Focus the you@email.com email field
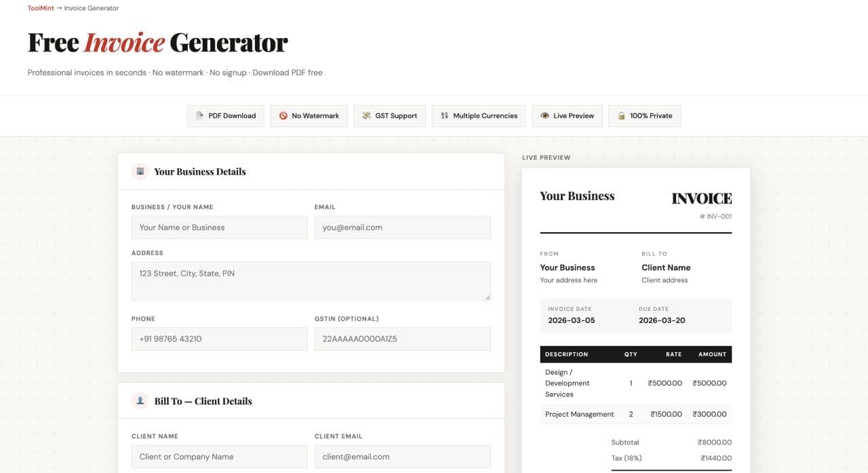 click(x=403, y=227)
